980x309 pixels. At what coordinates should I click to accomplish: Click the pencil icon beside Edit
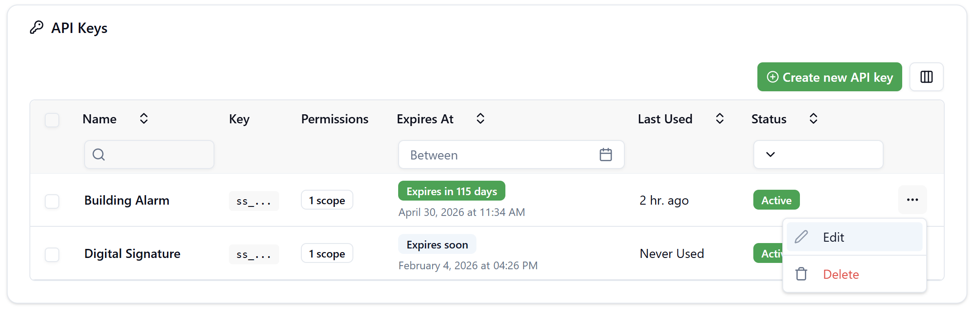801,237
